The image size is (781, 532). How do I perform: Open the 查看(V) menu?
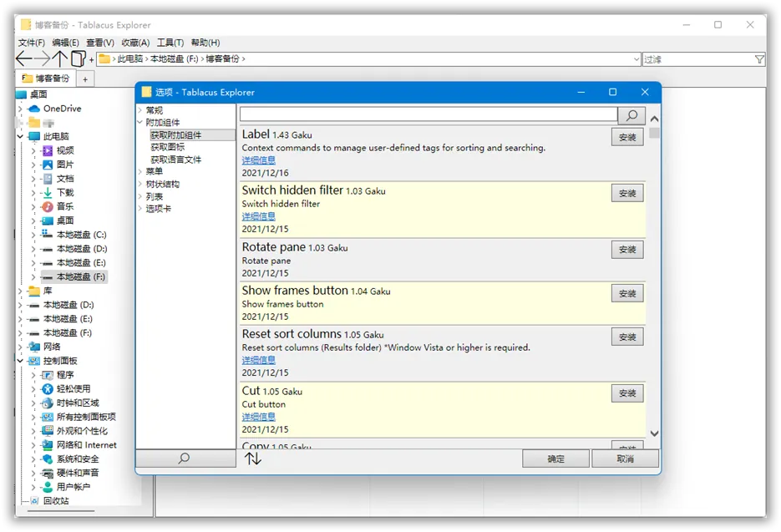pos(100,43)
